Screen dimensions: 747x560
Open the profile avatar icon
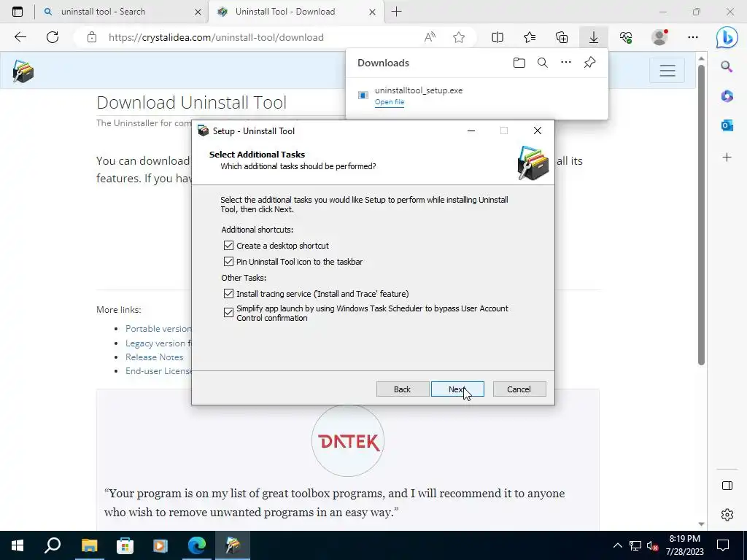659,37
